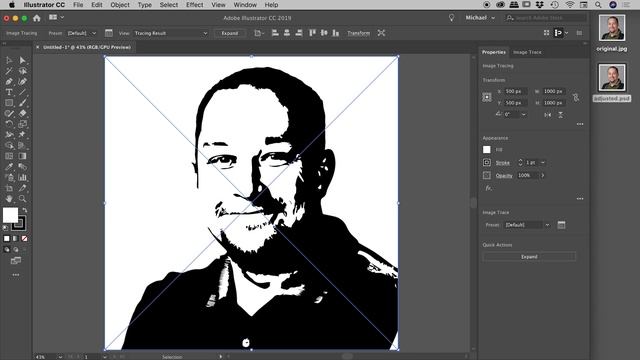This screenshot has height=360, width=640.
Task: Click the Home icon in title bar
Action: point(37,18)
